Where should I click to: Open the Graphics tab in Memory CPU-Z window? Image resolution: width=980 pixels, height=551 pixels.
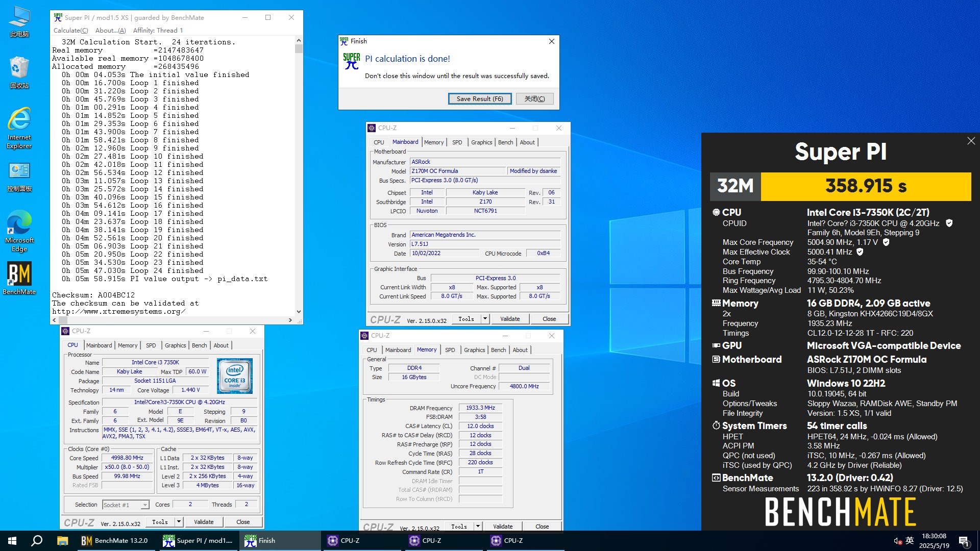click(x=475, y=350)
